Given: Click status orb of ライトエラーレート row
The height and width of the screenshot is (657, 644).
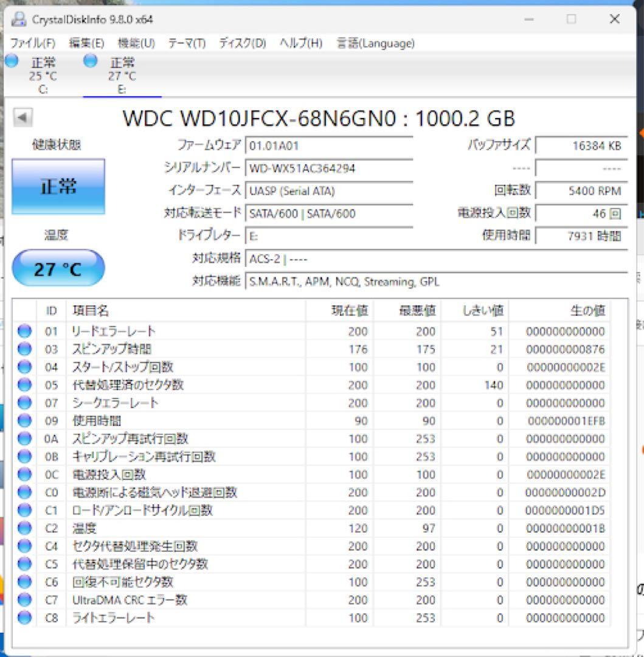Looking at the screenshot, I should (x=24, y=617).
